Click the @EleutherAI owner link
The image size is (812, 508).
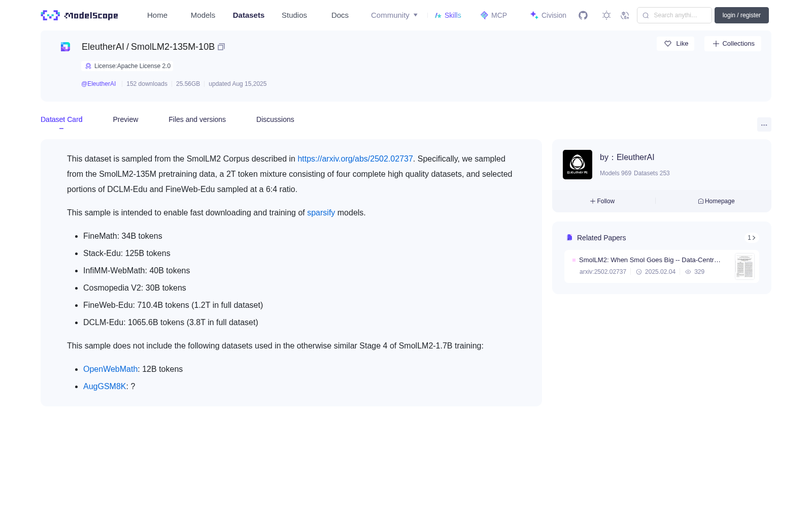(x=98, y=84)
